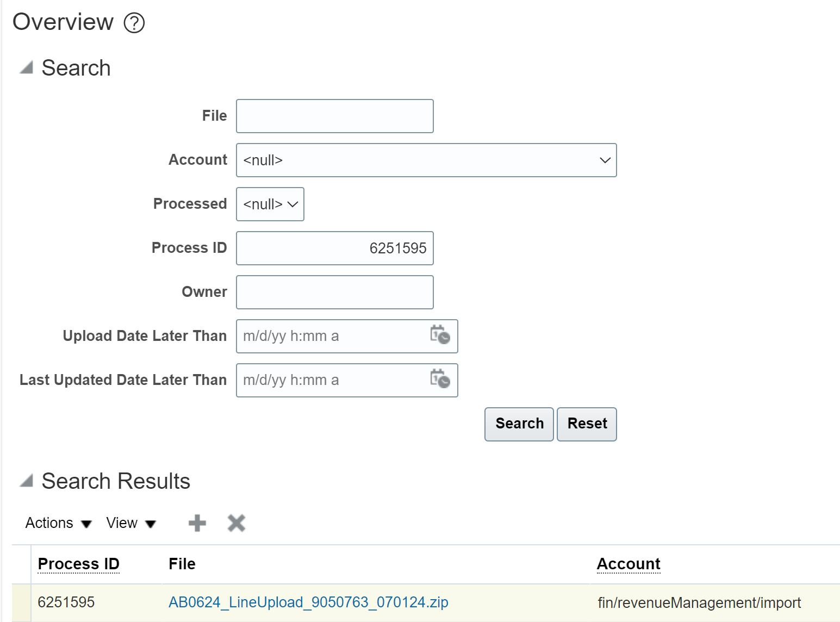Click the Search button

coord(518,424)
